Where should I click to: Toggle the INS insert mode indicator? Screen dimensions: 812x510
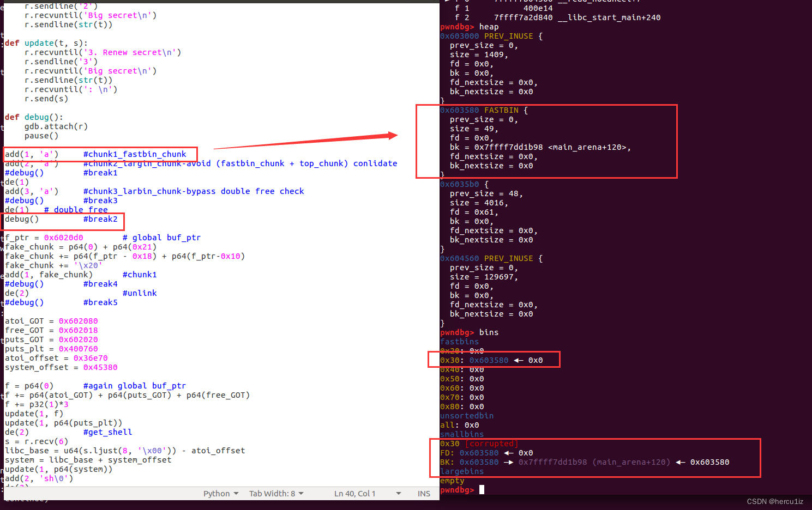click(424, 494)
